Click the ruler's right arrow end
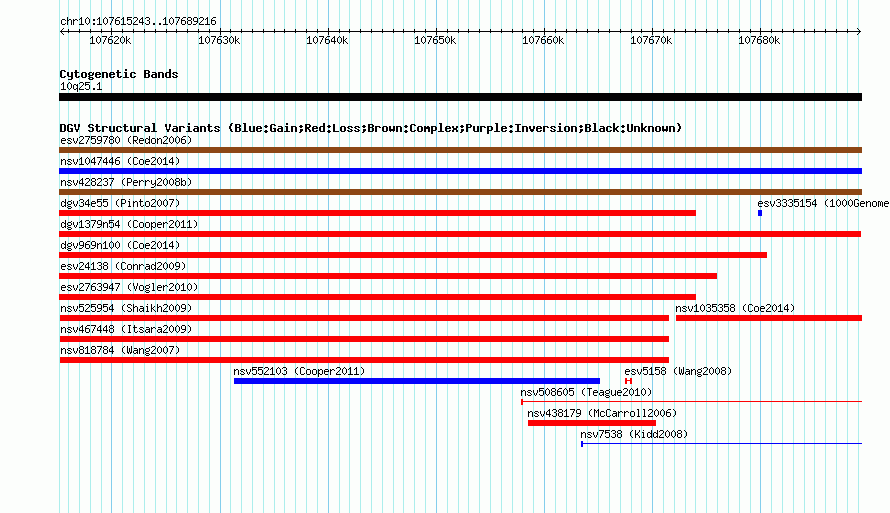 point(859,32)
